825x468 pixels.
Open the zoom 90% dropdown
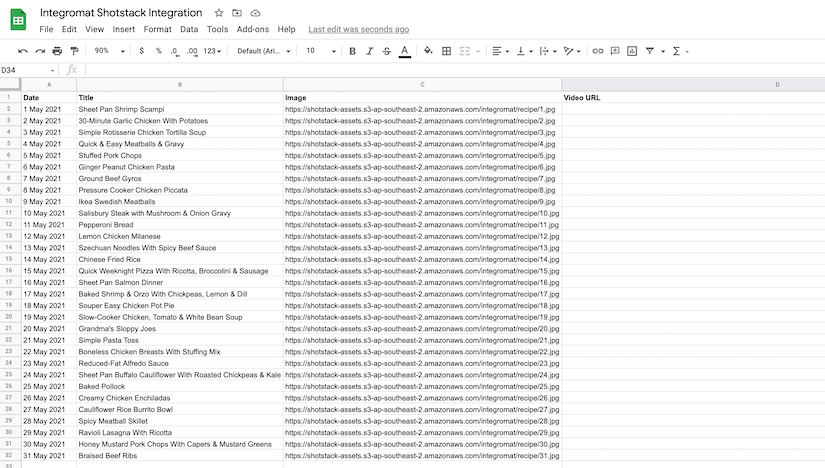point(109,51)
